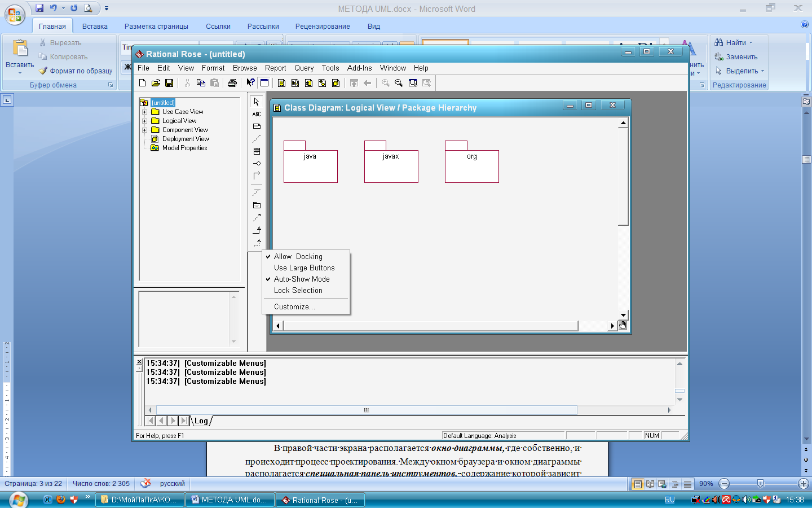Viewport: 812px width, 508px height.
Task: Enable Use Large Buttons option
Action: 306,268
